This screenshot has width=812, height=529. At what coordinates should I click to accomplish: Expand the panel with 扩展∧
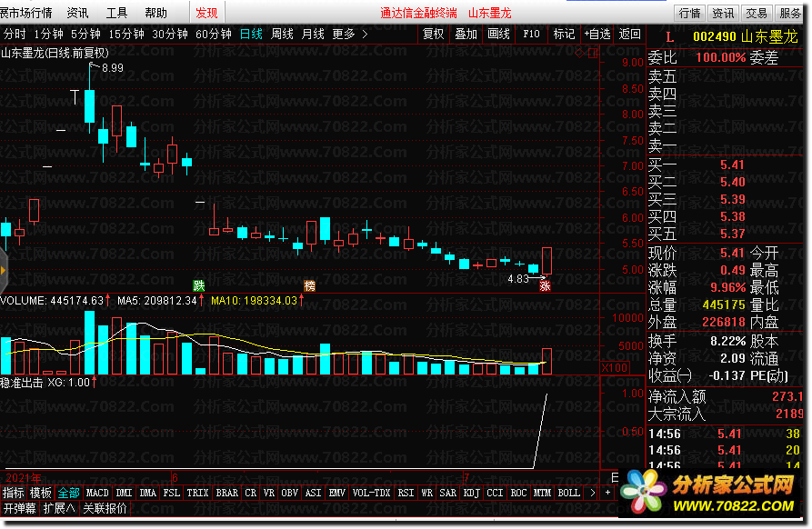pyautogui.click(x=59, y=508)
